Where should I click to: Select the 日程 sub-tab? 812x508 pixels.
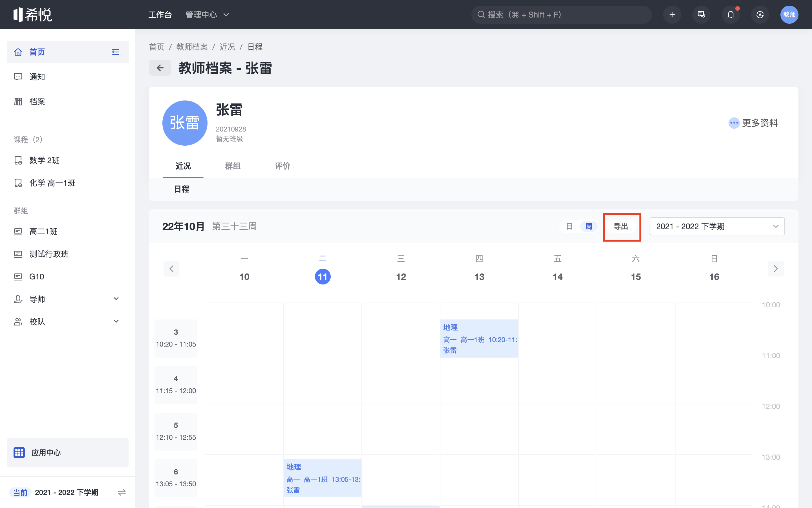(x=182, y=189)
